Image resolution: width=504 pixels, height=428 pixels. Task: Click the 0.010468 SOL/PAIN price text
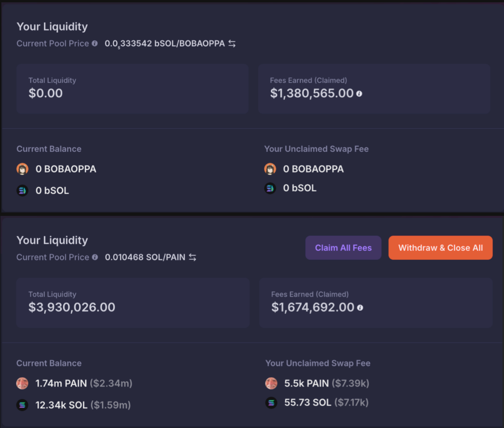[145, 257]
